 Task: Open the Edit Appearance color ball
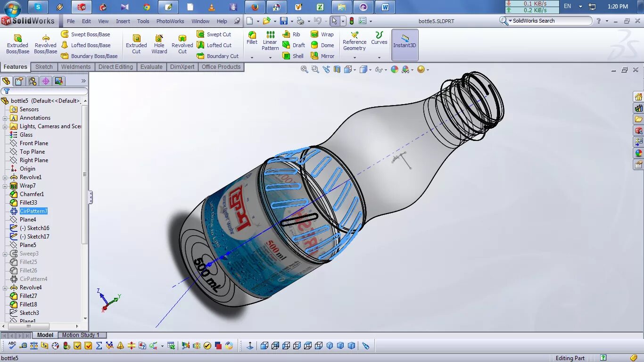(x=394, y=69)
